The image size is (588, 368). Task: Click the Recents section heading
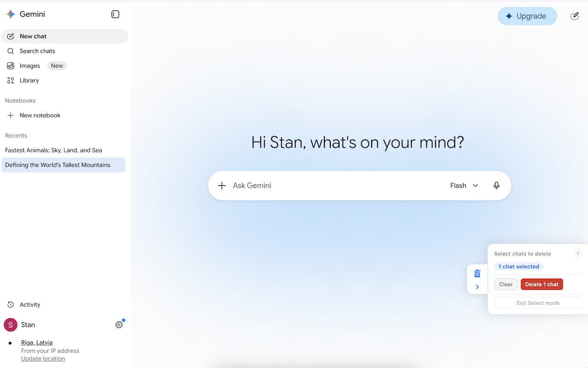[x=16, y=136]
